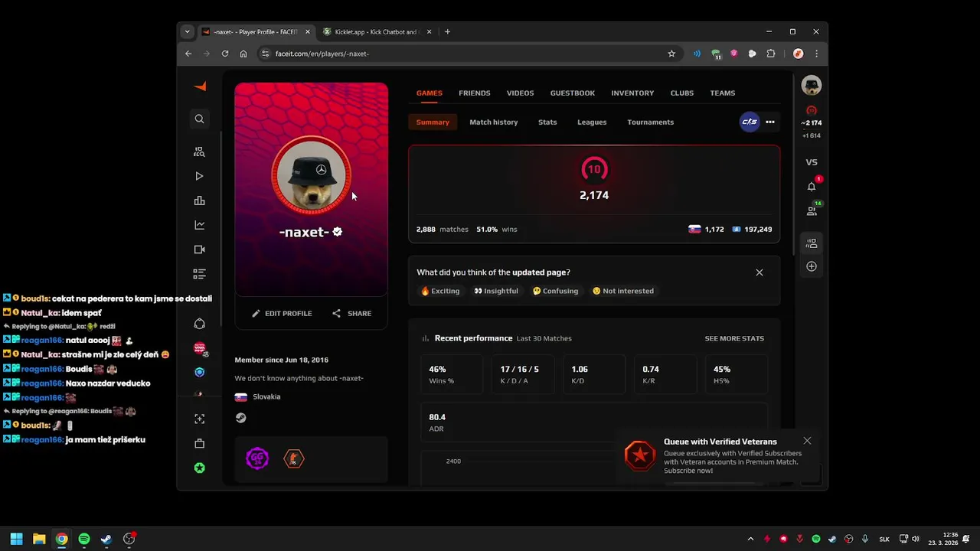Image resolution: width=980 pixels, height=551 pixels.
Task: Click the green star icon at the sidebar bottom
Action: coord(199,468)
